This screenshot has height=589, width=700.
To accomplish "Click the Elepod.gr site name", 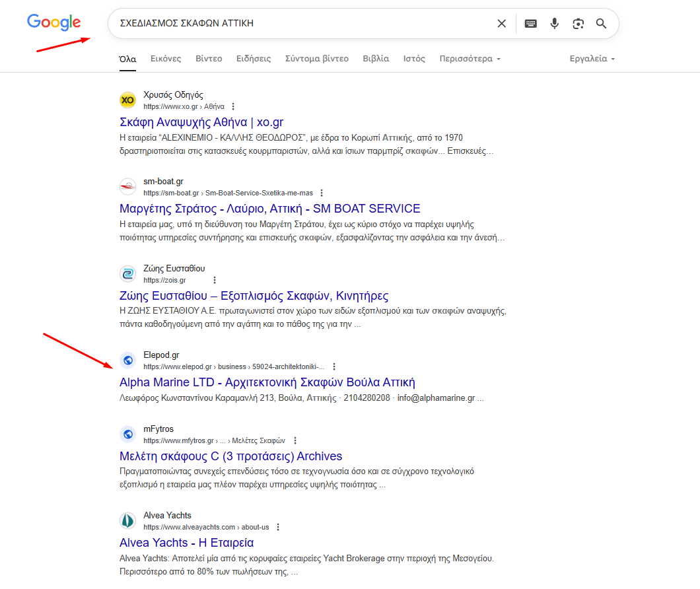I will [x=161, y=355].
